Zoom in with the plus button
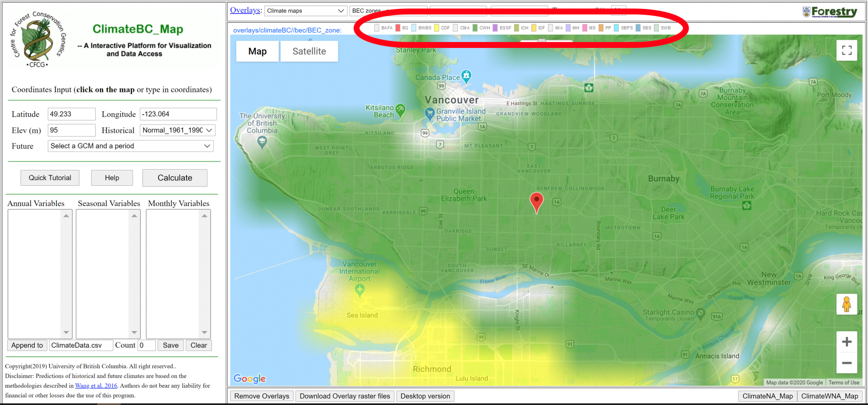This screenshot has height=405, width=868. (846, 342)
